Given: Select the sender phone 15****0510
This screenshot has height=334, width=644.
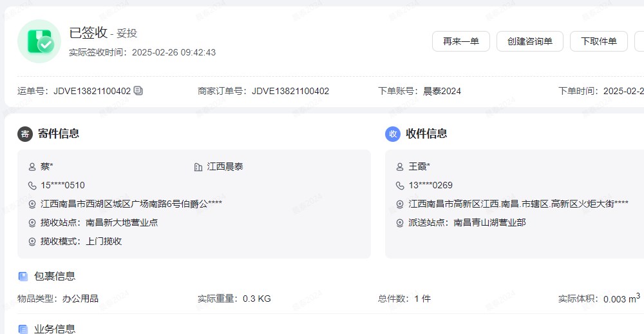Looking at the screenshot, I should pyautogui.click(x=63, y=186).
